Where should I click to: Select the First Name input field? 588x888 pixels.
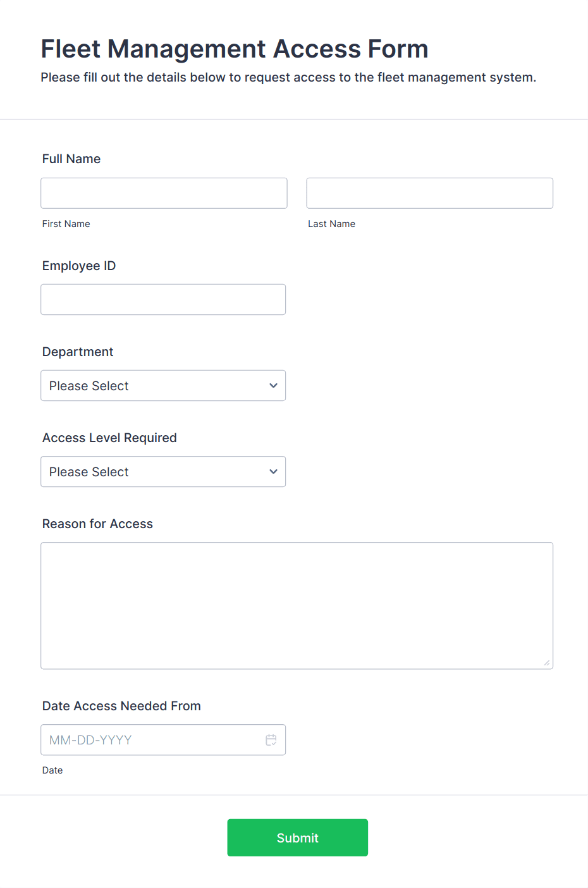point(163,193)
